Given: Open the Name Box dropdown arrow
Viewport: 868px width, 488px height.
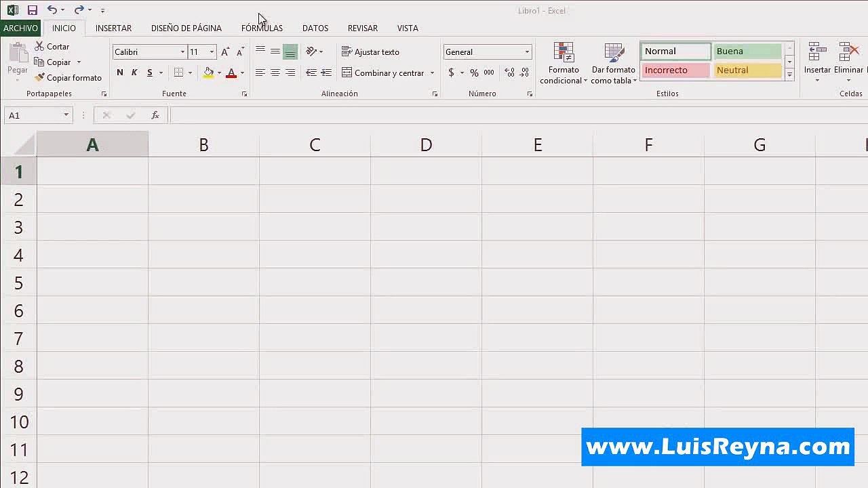Looking at the screenshot, I should [66, 115].
